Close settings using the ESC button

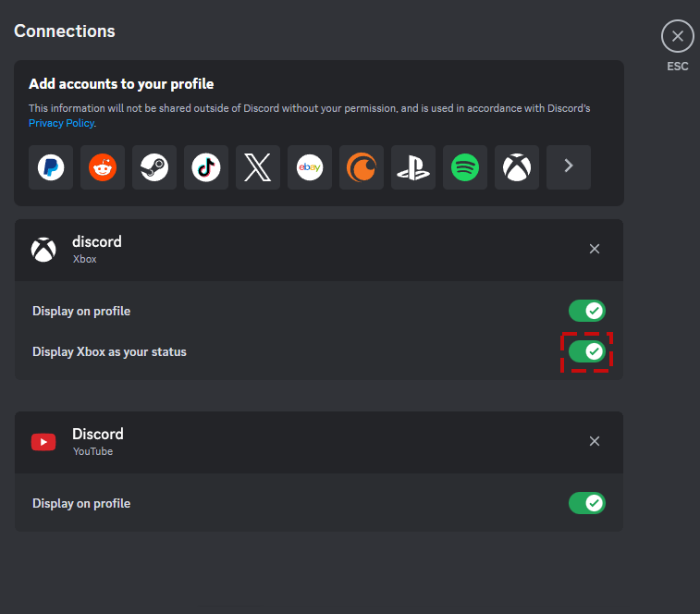677,37
